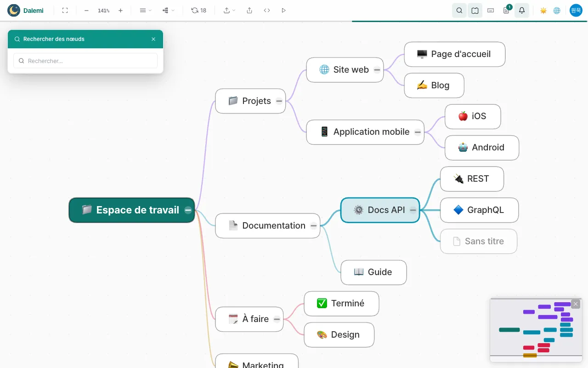Screen dimensions: 588x368
Task: Start presentation with the play icon
Action: 283,10
